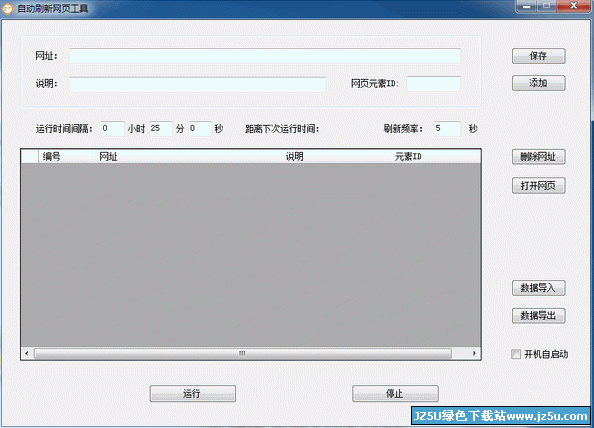Select the 秒 seconds interval field

tap(200, 129)
